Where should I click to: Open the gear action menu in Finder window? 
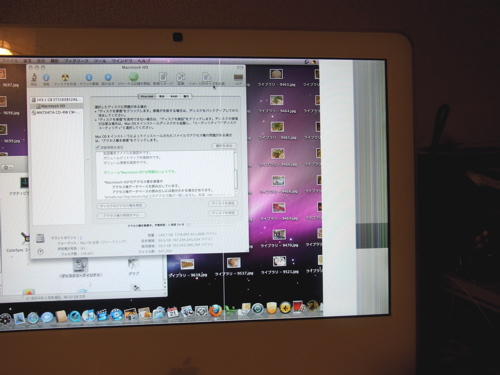tap(7, 167)
